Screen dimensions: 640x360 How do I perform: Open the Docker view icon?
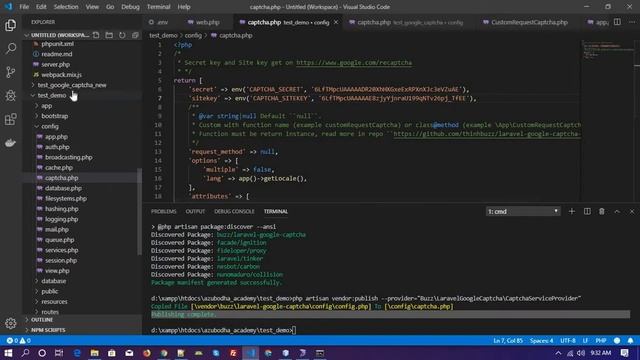pyautogui.click(x=11, y=143)
